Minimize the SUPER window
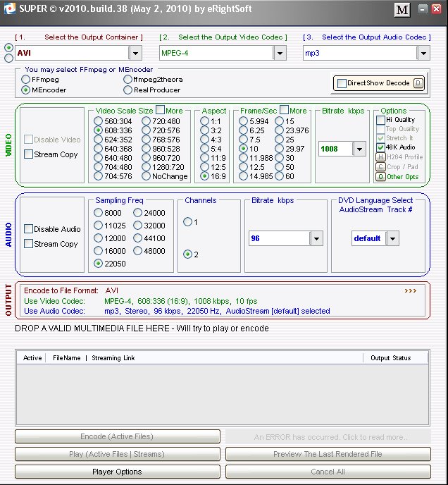The image size is (448, 485). (x=423, y=8)
